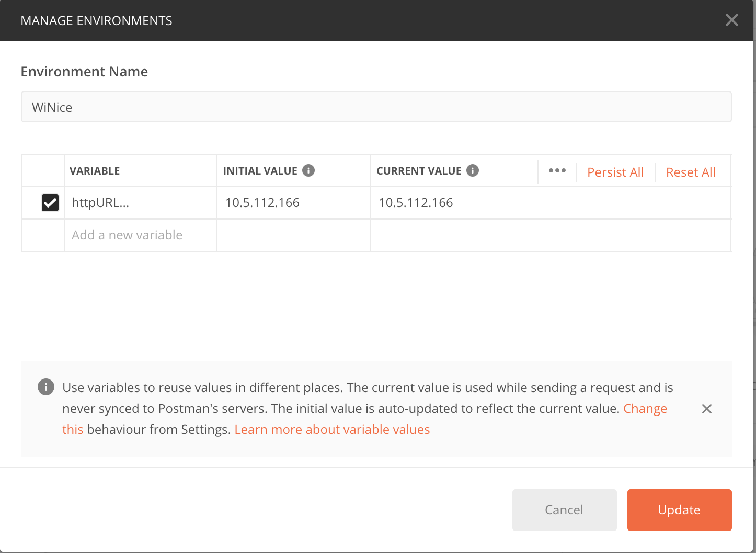Click the info icon in the banner
This screenshot has height=553, width=756.
(46, 387)
